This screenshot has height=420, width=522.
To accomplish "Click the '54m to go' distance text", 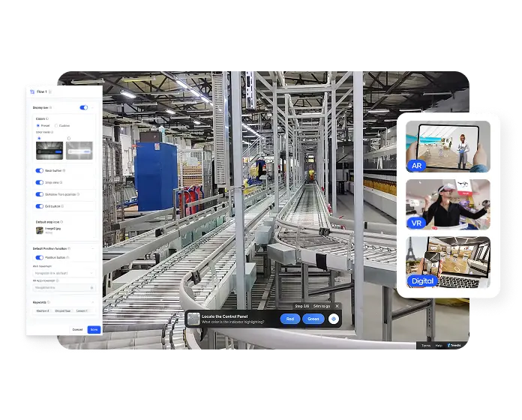I will click(322, 306).
